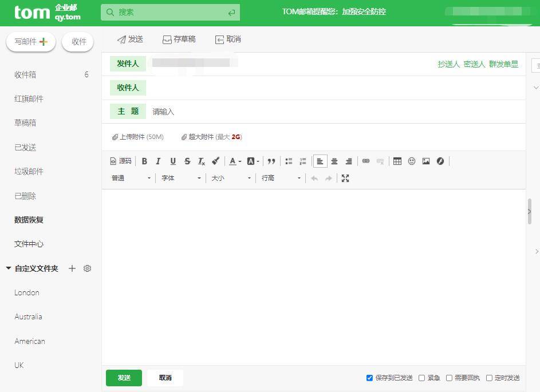Expand the editor to fullscreen
The height and width of the screenshot is (392, 540).
click(x=345, y=178)
